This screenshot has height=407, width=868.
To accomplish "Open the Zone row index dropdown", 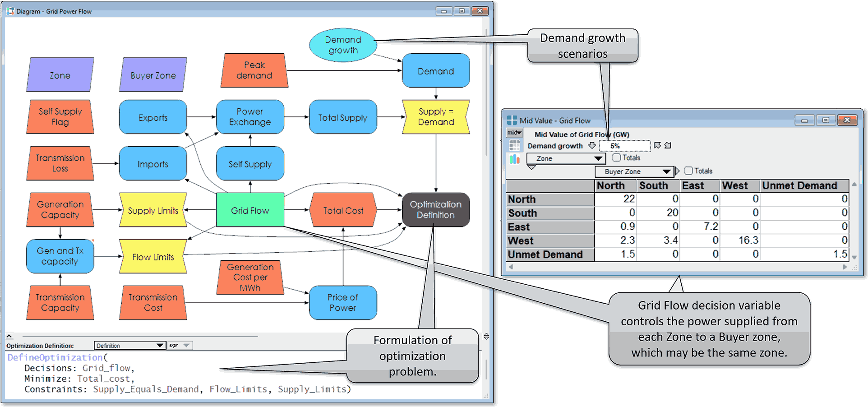I will [566, 158].
